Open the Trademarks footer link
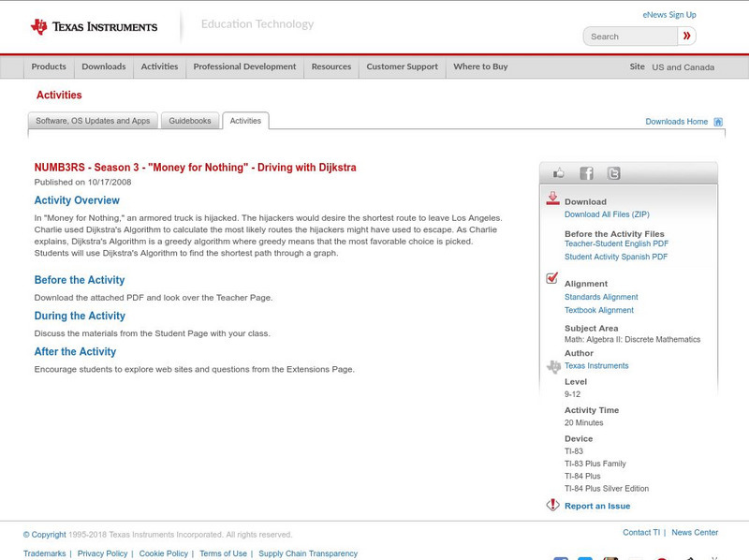This screenshot has width=749, height=560. 44,553
